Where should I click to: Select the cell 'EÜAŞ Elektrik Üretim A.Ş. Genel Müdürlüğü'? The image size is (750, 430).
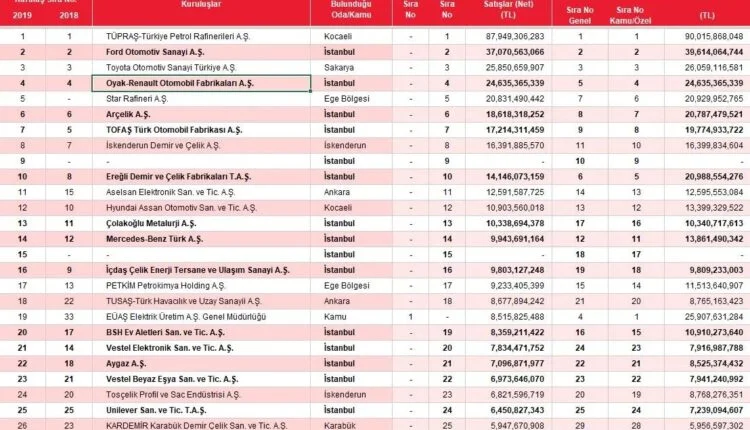(x=201, y=317)
